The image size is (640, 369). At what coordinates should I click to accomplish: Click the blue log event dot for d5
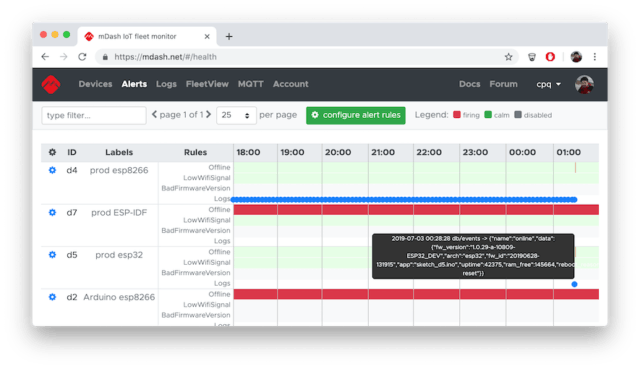(x=574, y=284)
